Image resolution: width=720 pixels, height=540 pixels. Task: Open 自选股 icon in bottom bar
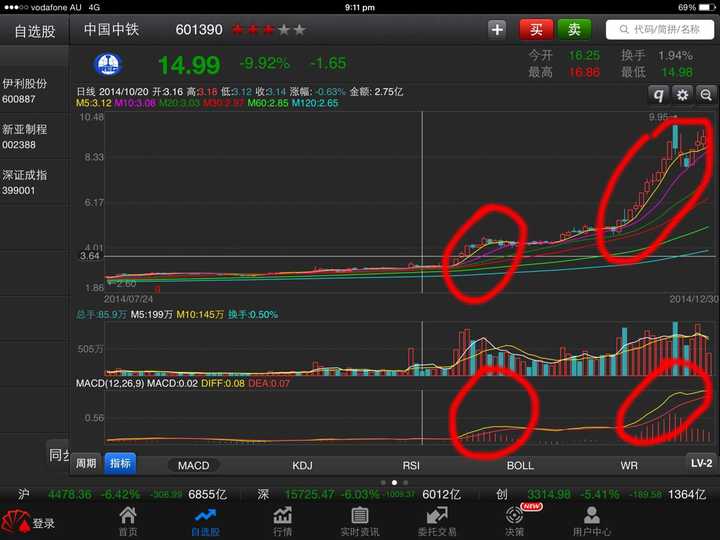pyautogui.click(x=205, y=522)
